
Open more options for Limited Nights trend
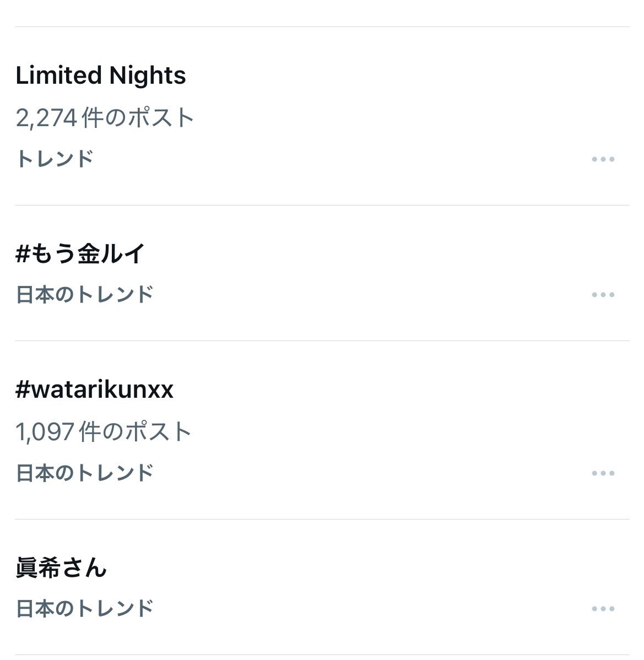tap(603, 159)
